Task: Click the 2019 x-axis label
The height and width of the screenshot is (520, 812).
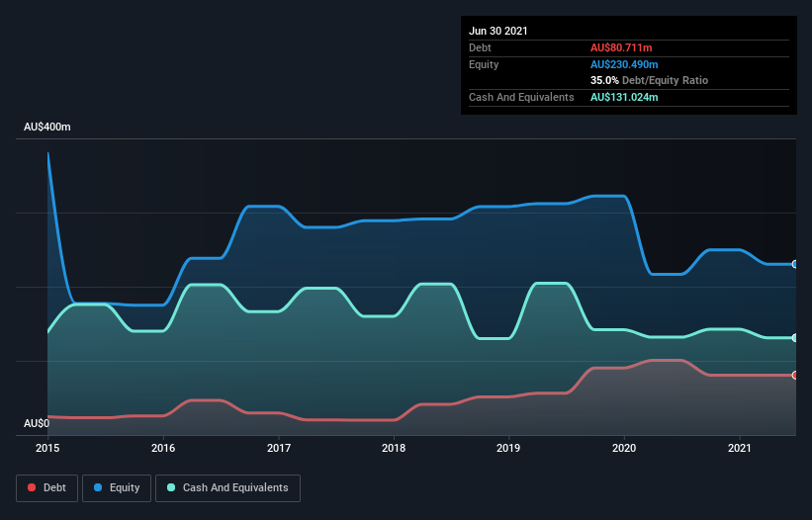Action: [508, 448]
